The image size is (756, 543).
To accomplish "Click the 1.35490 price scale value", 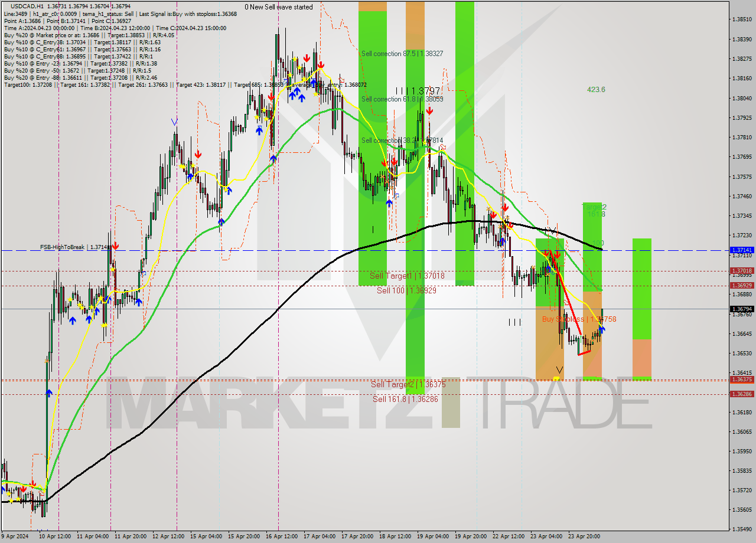I will click(741, 529).
